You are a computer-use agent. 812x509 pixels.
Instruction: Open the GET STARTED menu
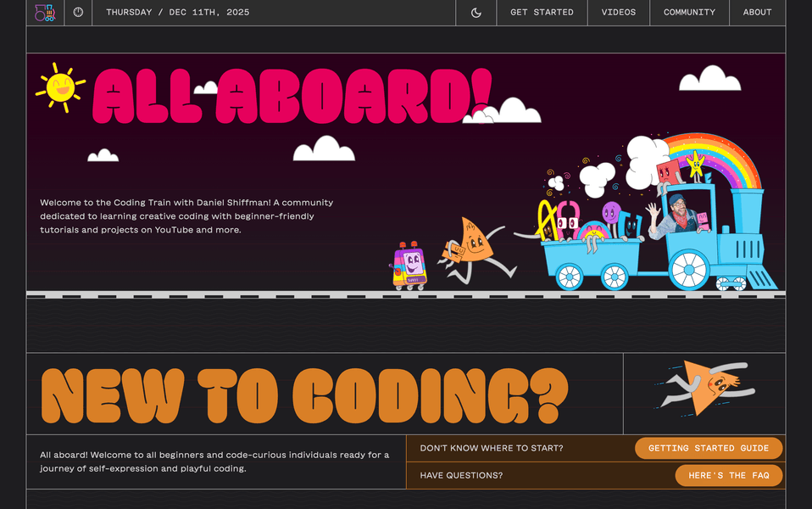542,12
